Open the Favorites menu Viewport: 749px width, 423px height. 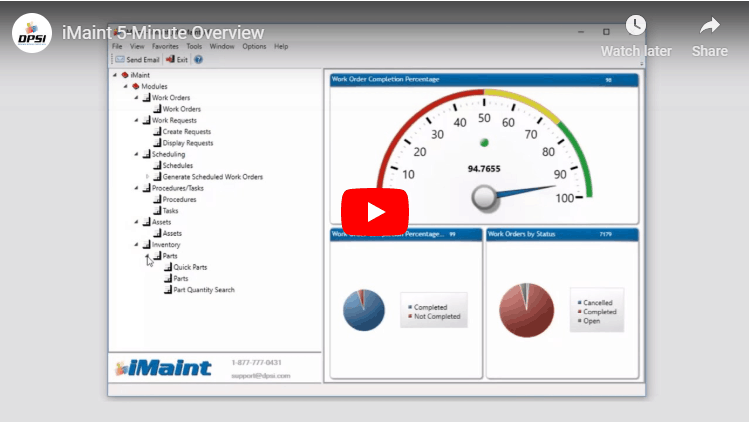(x=165, y=46)
